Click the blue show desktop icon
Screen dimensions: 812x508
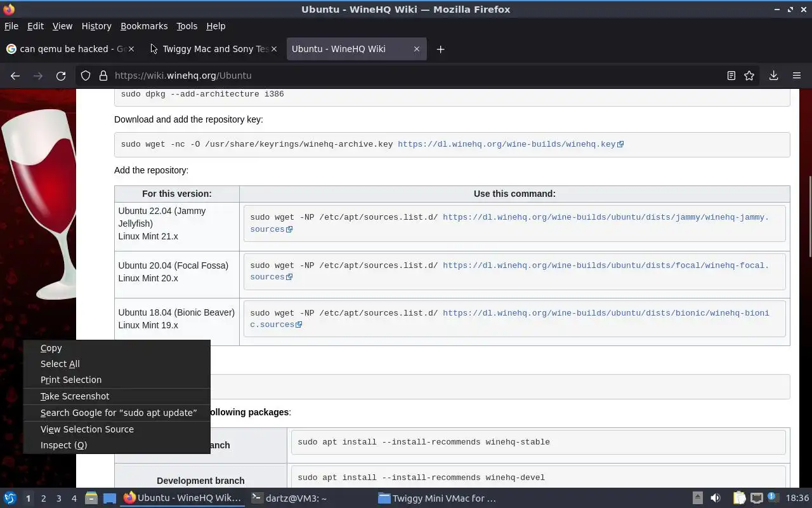pyautogui.click(x=109, y=498)
